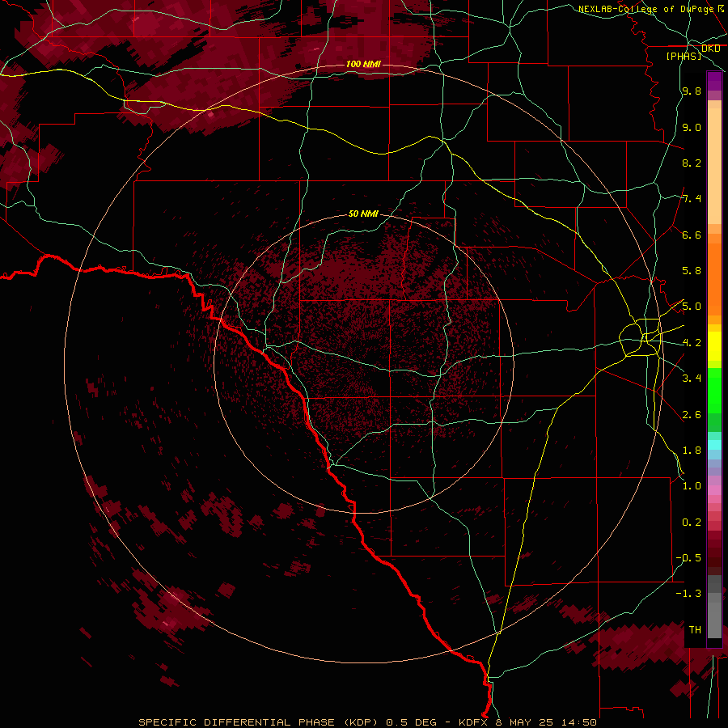The height and width of the screenshot is (728, 728).
Task: Pick the pink color-bar segment
Action: pos(714,490)
